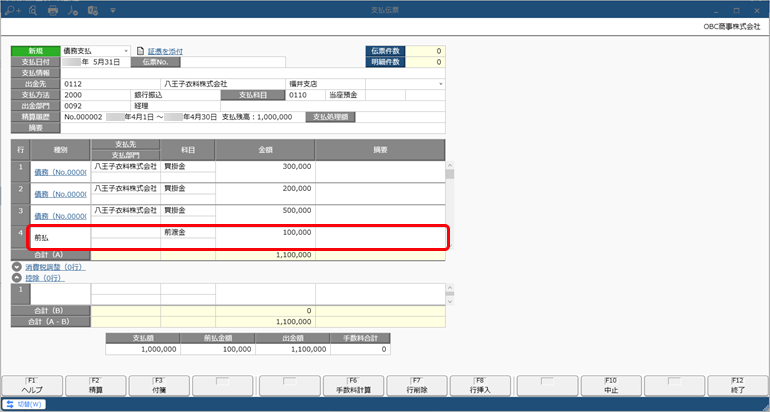Click the 当座預金 account name text
This screenshot has width=770, height=412.
coord(343,95)
